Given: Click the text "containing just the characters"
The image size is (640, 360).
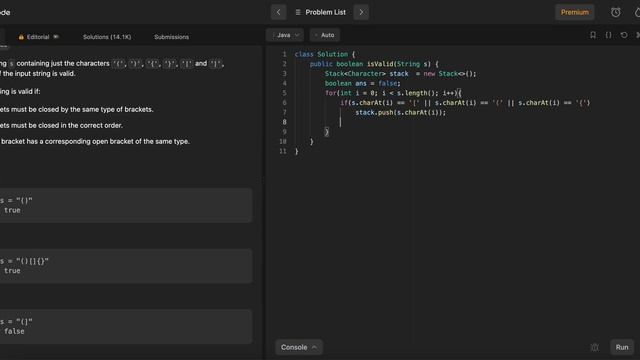Looking at the screenshot, I should pos(63,63).
